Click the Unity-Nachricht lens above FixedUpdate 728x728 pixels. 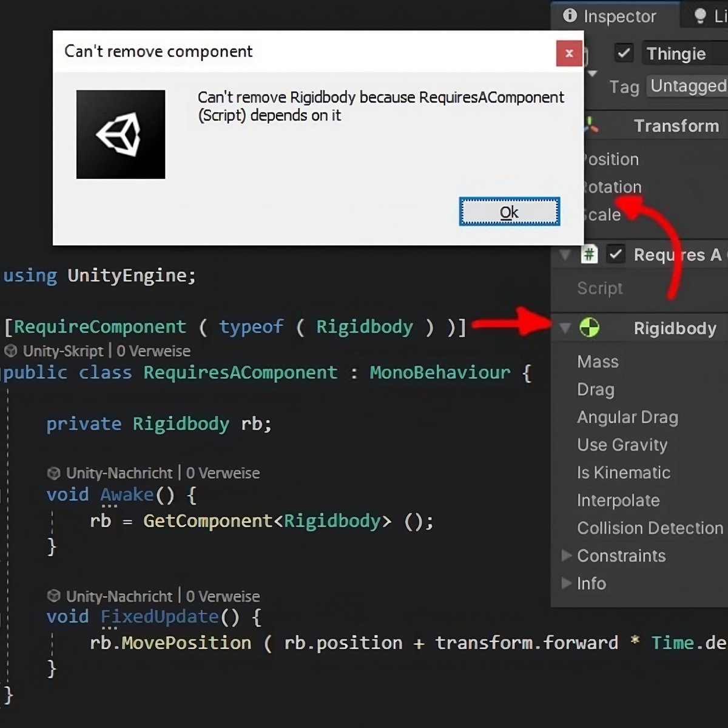pos(119,596)
